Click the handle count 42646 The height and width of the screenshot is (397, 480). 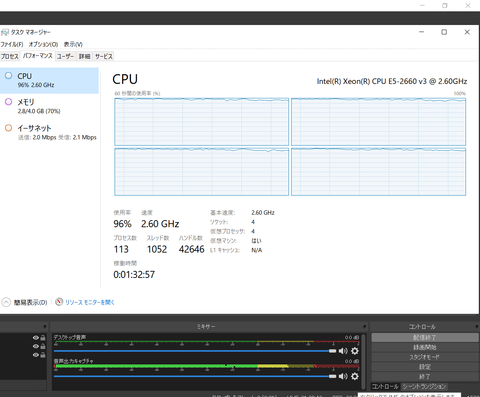(x=192, y=249)
